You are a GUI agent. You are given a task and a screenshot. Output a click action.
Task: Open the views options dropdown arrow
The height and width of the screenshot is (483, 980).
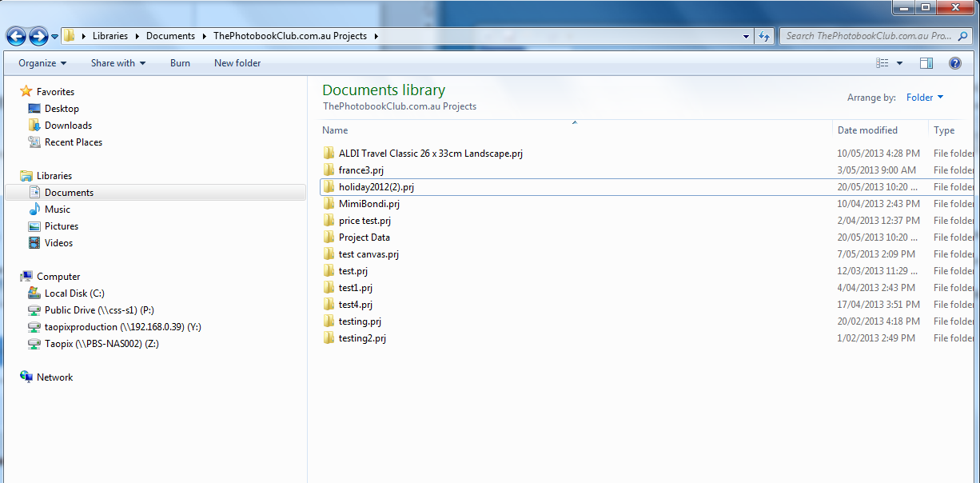click(x=899, y=63)
